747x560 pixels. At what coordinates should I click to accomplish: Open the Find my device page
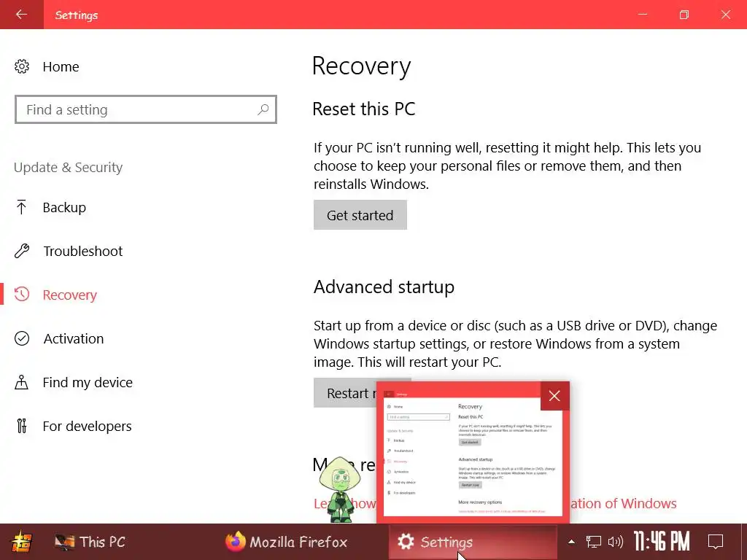(88, 382)
